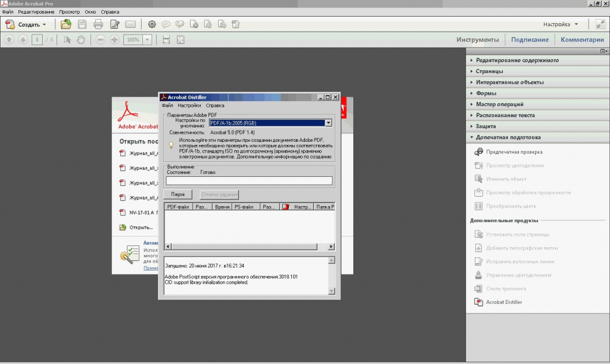Switch to the Инструменты pane
The width and height of the screenshot is (610, 364).
tap(477, 40)
